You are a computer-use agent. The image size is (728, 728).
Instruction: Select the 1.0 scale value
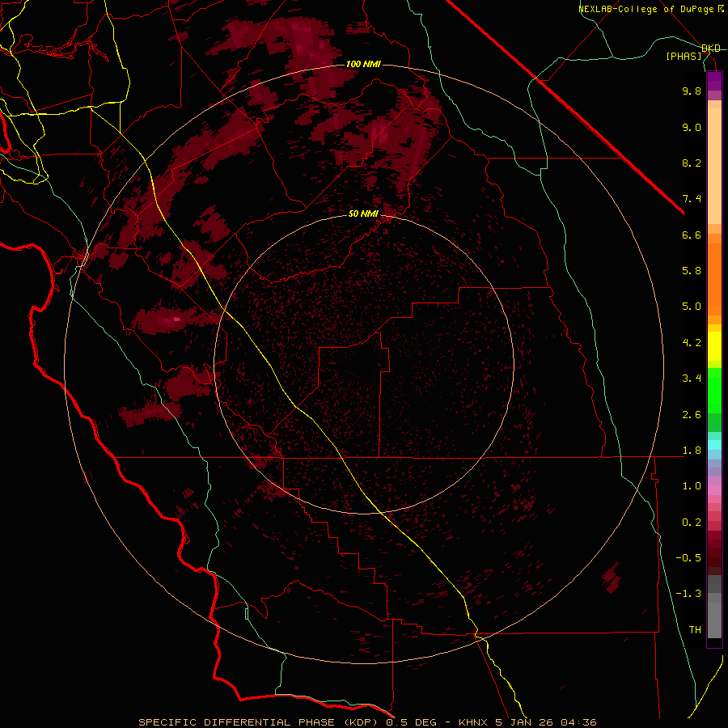click(692, 486)
